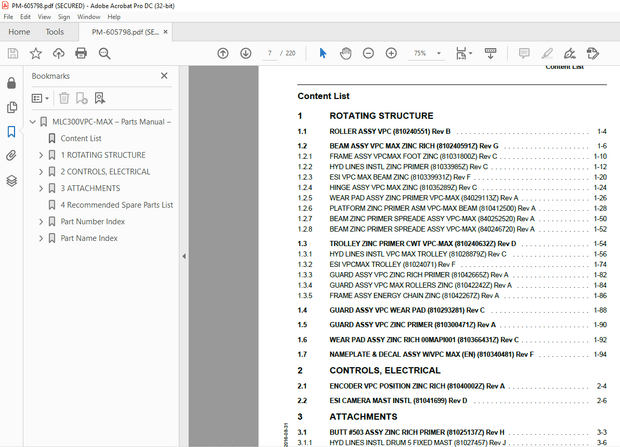Image resolution: width=620 pixels, height=447 pixels.
Task: Go to next page arrow
Action: [243, 53]
